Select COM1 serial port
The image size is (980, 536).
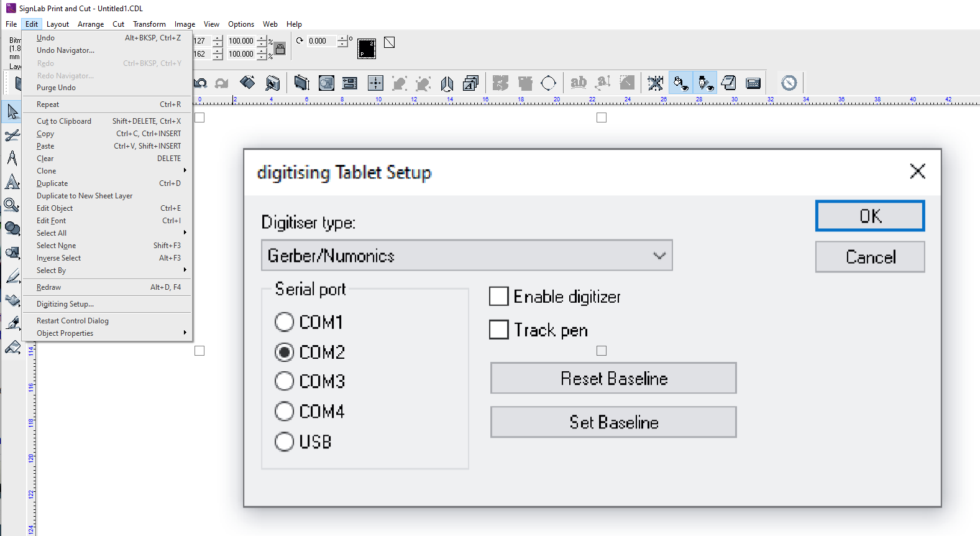click(284, 321)
